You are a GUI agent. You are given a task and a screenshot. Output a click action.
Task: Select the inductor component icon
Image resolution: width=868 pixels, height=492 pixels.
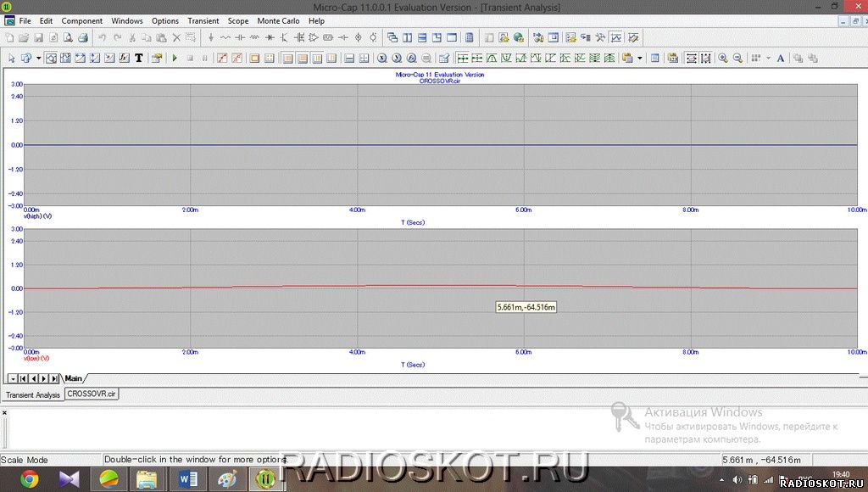(x=254, y=37)
